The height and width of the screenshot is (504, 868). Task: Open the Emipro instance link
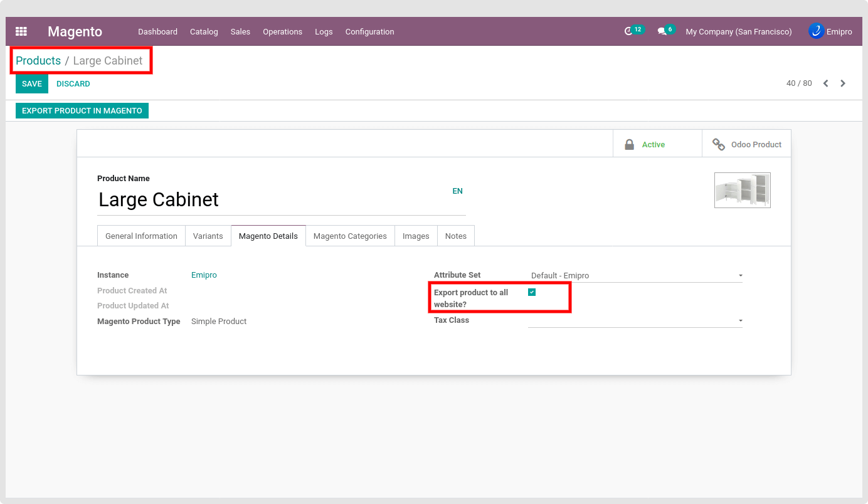(x=204, y=275)
